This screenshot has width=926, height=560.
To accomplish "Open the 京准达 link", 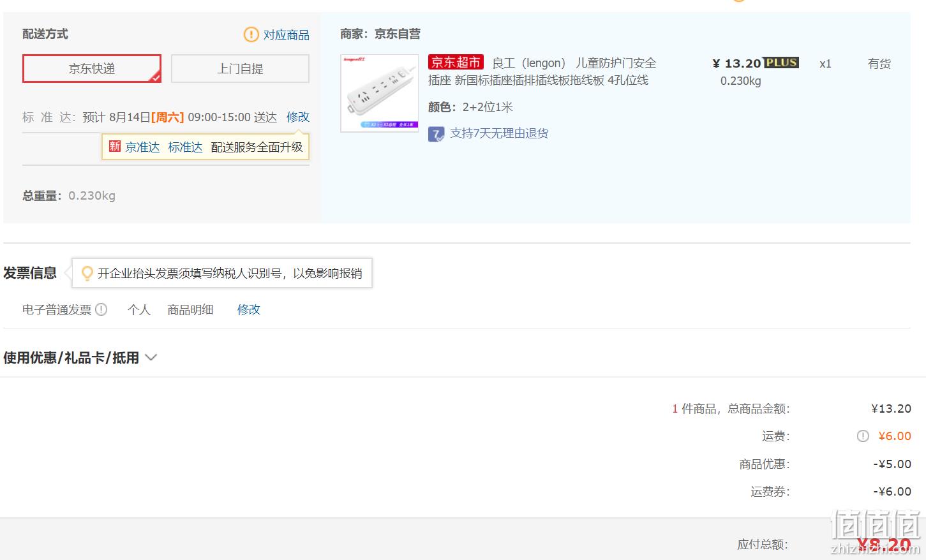I will (142, 147).
